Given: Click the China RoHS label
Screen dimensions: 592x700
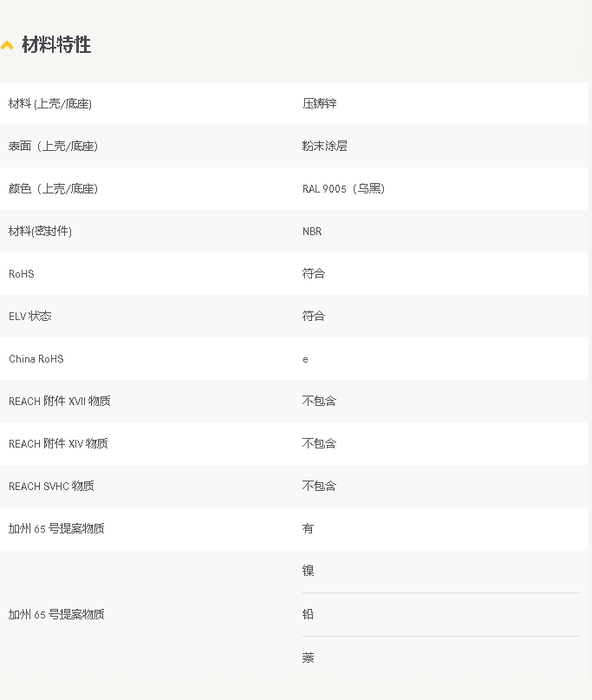Looking at the screenshot, I should pos(36,359).
